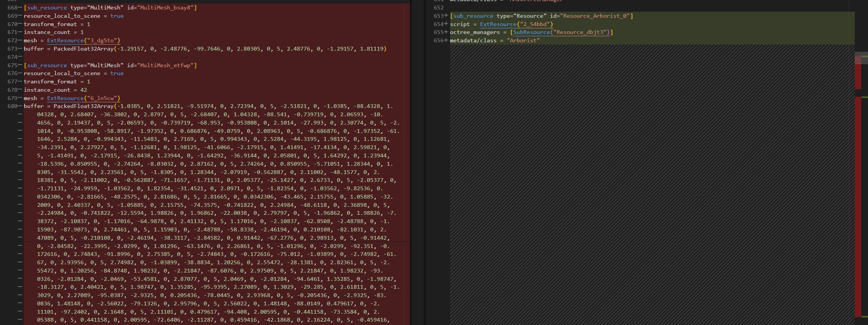Click "buffer = PackedFloat32Array(-1.0385" on line 680
The width and height of the screenshot is (868, 325).
tap(82, 106)
